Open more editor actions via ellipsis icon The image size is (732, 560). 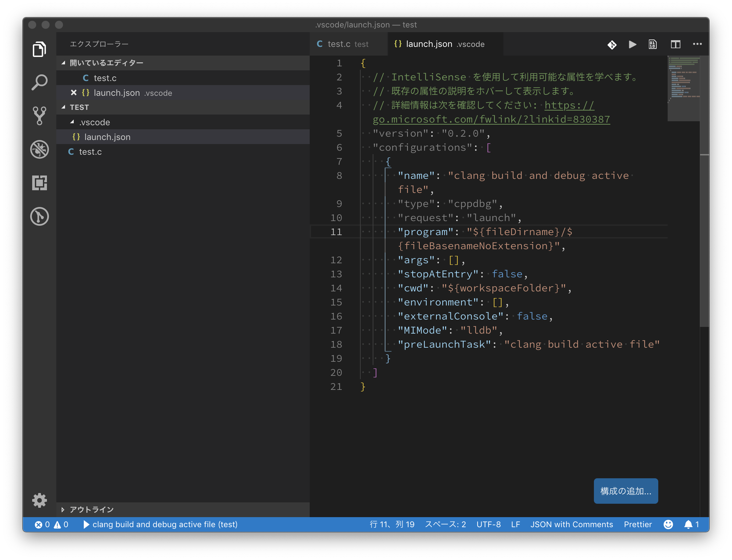(x=697, y=44)
